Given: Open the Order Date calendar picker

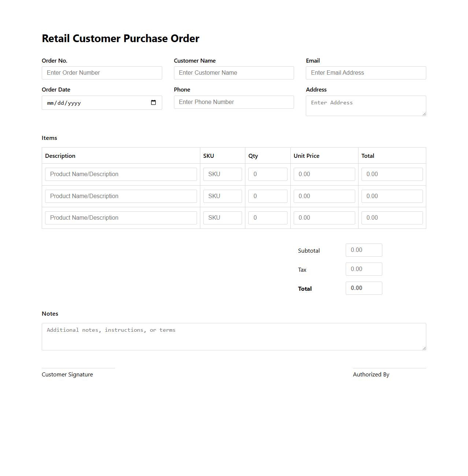Looking at the screenshot, I should (153, 103).
